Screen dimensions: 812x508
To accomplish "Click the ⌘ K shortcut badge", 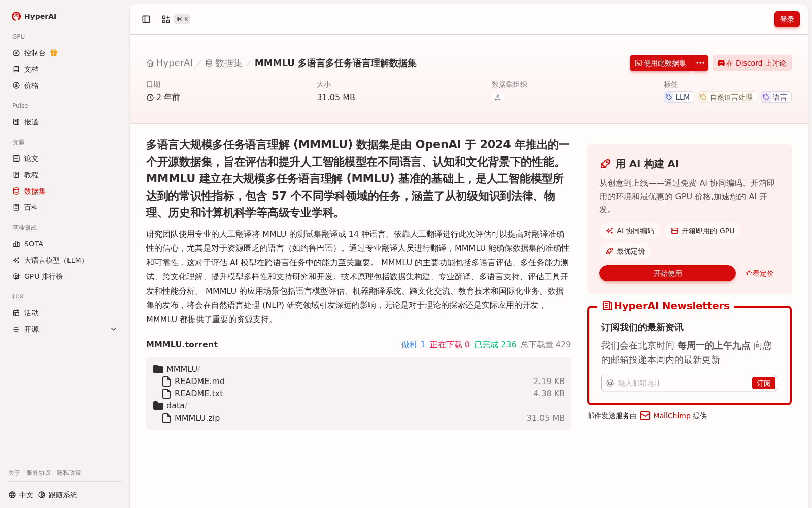I will 182,19.
